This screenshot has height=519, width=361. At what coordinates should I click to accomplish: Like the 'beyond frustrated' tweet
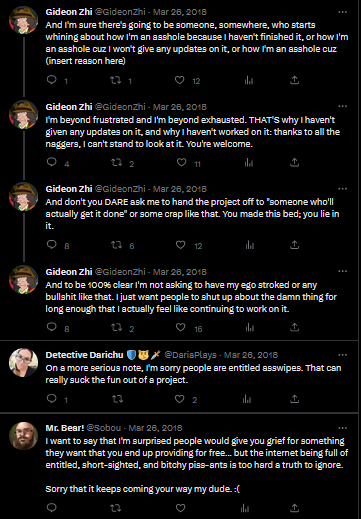tap(181, 163)
